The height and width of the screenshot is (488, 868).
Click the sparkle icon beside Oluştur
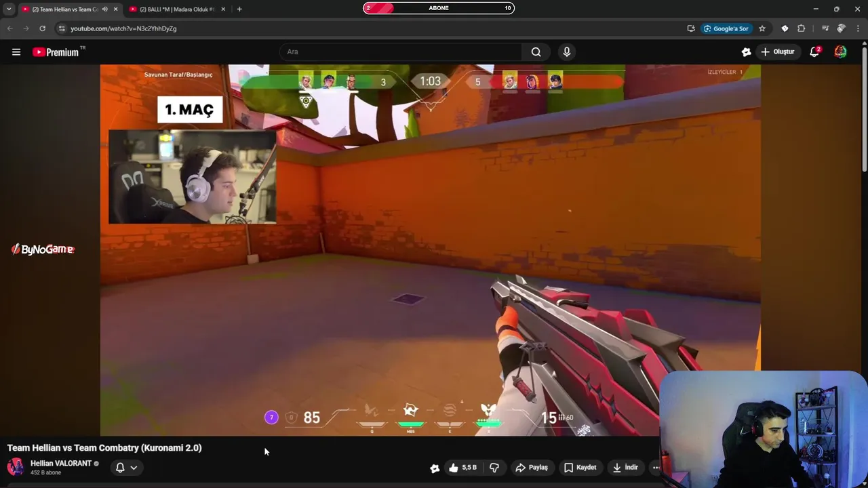coord(746,52)
